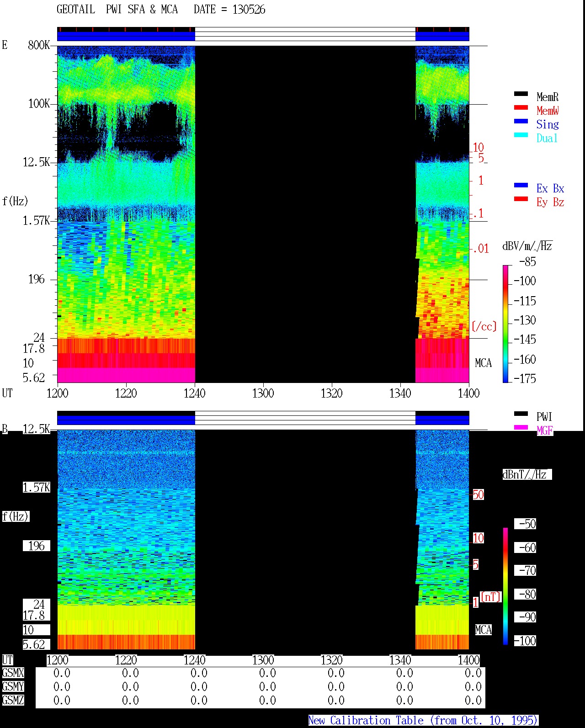Click the cyan Dual legend swatch
585x728 pixels.
click(x=521, y=135)
